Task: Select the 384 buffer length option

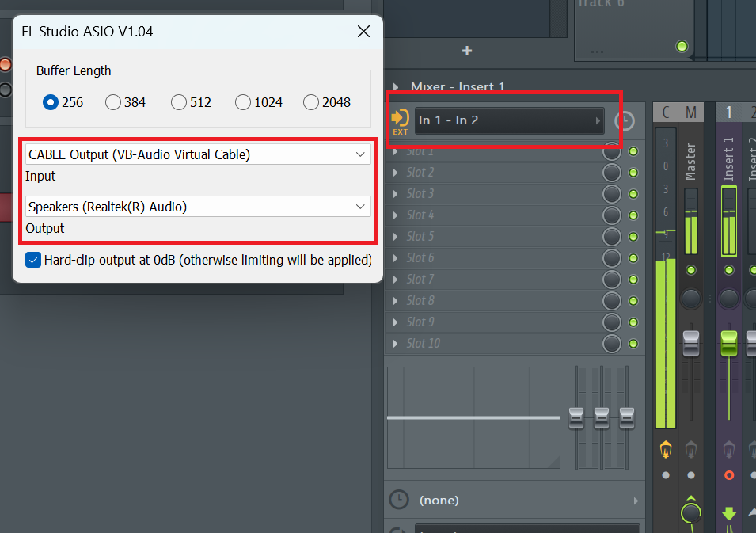Action: (x=113, y=102)
